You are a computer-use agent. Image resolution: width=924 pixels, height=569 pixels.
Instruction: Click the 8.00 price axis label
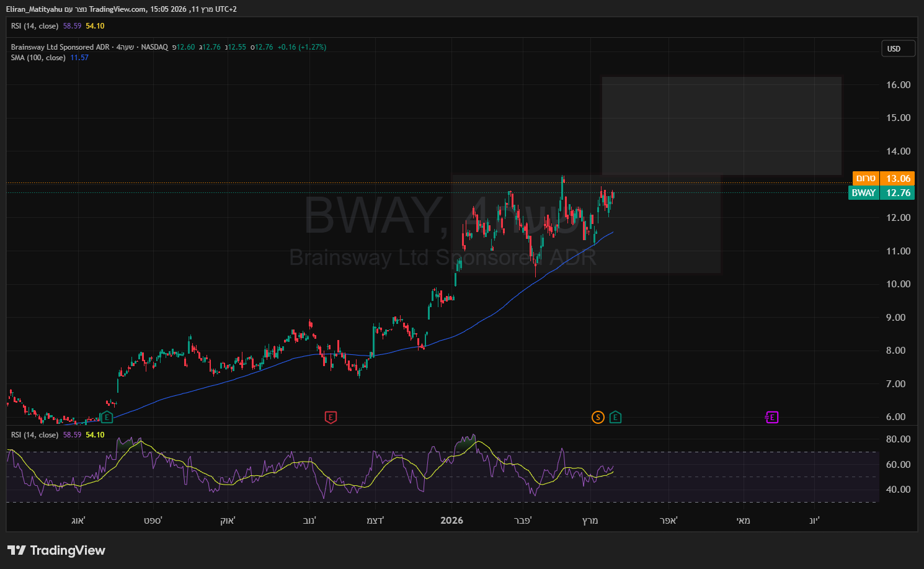[x=896, y=351]
